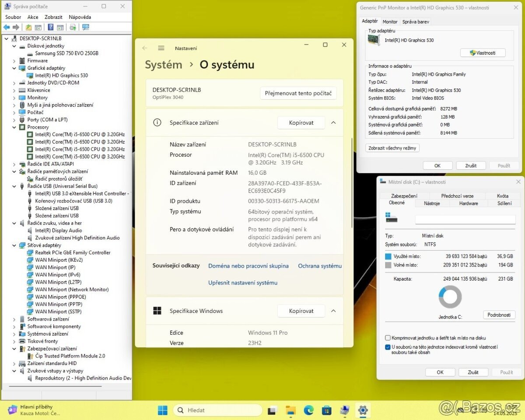Open Microsoft Edge from the taskbar

tap(309, 410)
